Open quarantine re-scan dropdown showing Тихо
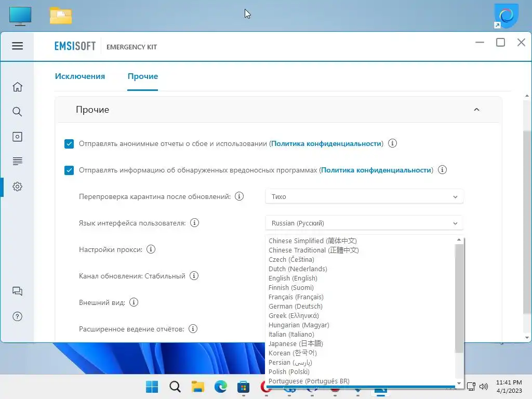Viewport: 532px width, 399px height. pos(364,196)
